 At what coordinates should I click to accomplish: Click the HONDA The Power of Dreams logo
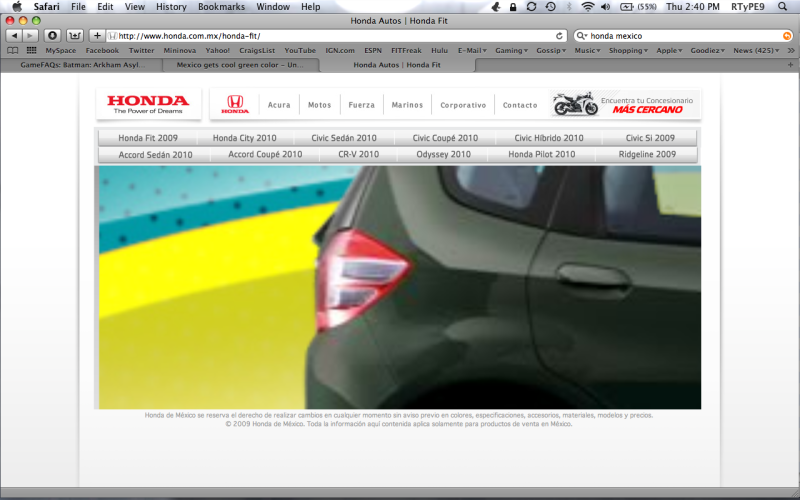coord(148,104)
